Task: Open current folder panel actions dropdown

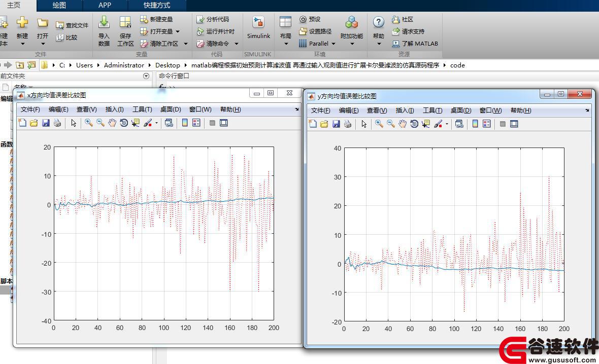Action: click(146, 76)
